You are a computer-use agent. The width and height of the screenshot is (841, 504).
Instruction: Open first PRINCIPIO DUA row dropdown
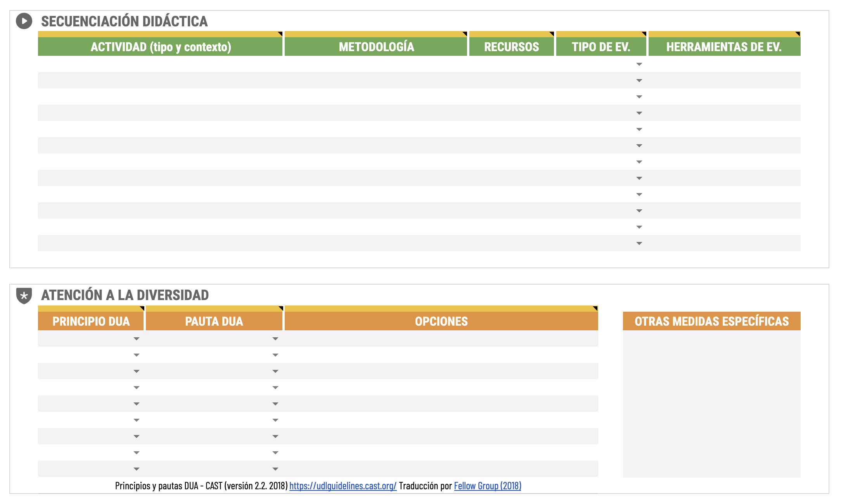tap(137, 339)
